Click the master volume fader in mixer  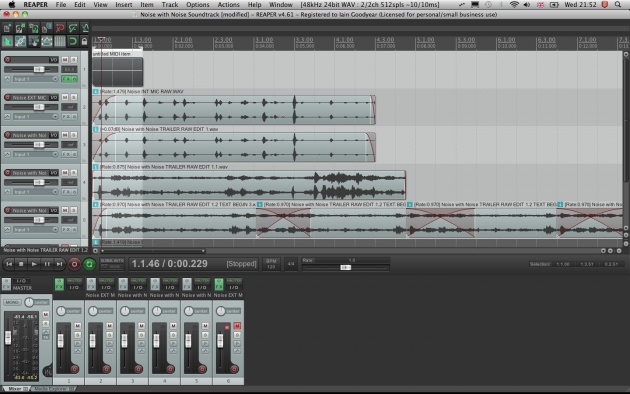point(8,337)
